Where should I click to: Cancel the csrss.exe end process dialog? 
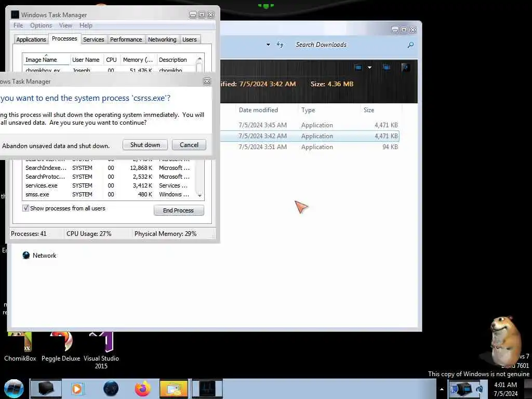click(x=189, y=145)
